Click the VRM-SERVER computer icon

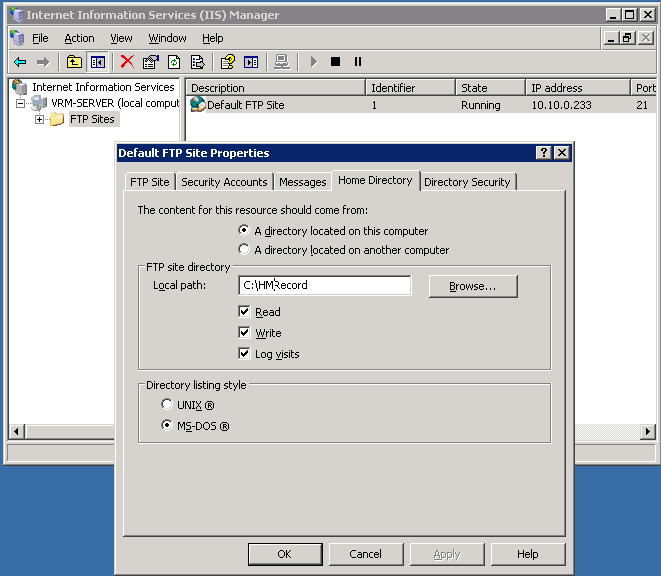pyautogui.click(x=39, y=103)
